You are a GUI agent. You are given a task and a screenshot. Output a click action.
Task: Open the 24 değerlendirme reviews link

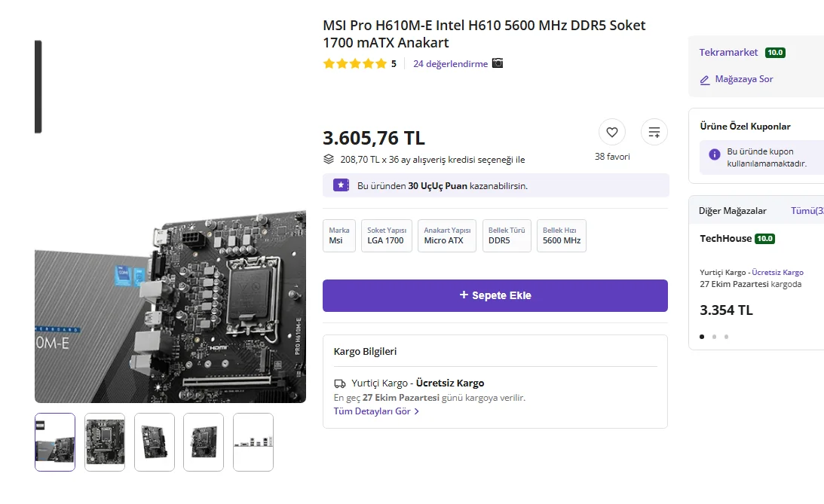pyautogui.click(x=450, y=63)
